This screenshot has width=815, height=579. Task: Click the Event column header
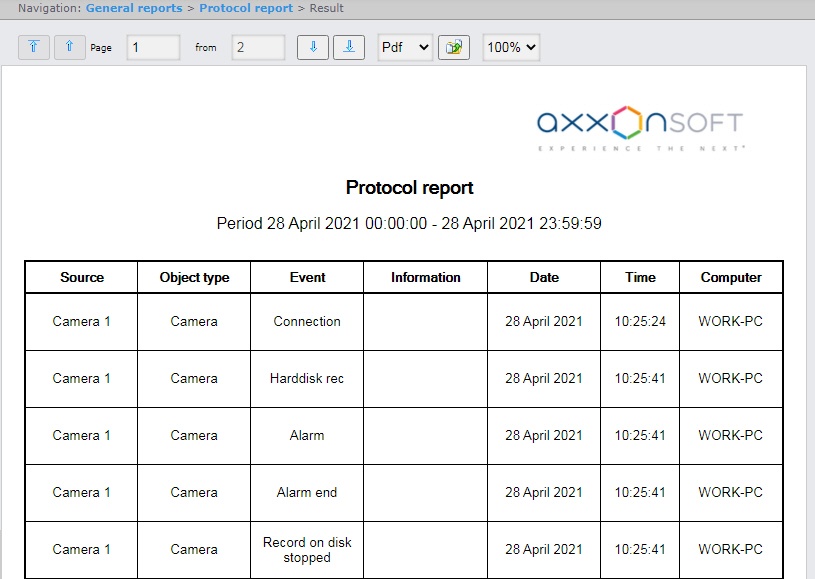click(308, 278)
